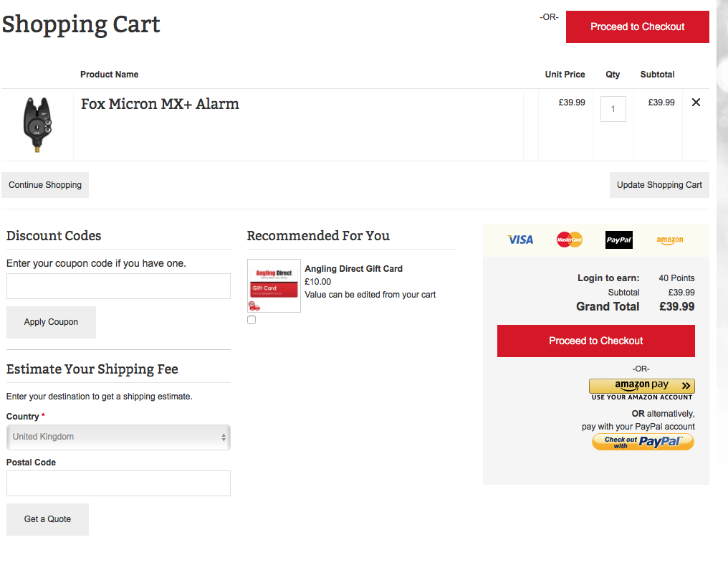Tick the Gift Card recommendation checkbox
Screen dimensions: 728x578
tap(252, 320)
